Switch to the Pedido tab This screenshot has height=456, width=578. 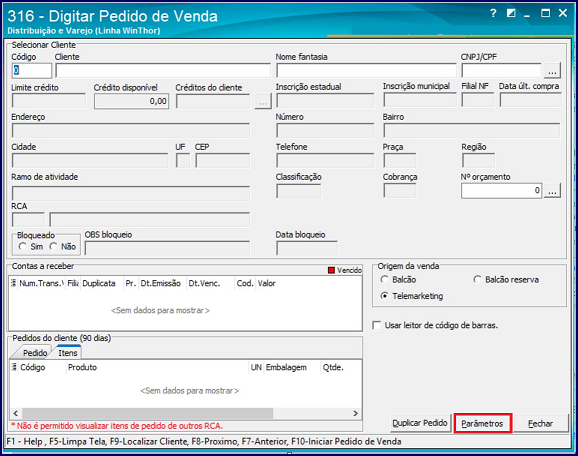click(35, 353)
